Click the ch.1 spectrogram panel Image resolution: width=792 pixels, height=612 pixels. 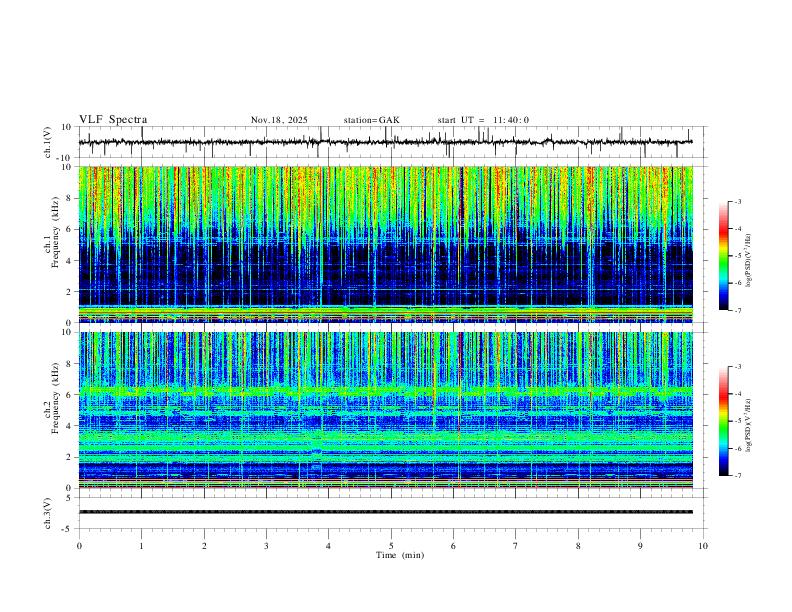tap(386, 244)
